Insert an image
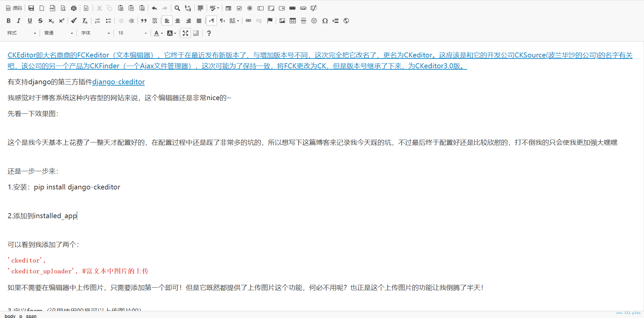This screenshot has height=318, width=644. [282, 21]
